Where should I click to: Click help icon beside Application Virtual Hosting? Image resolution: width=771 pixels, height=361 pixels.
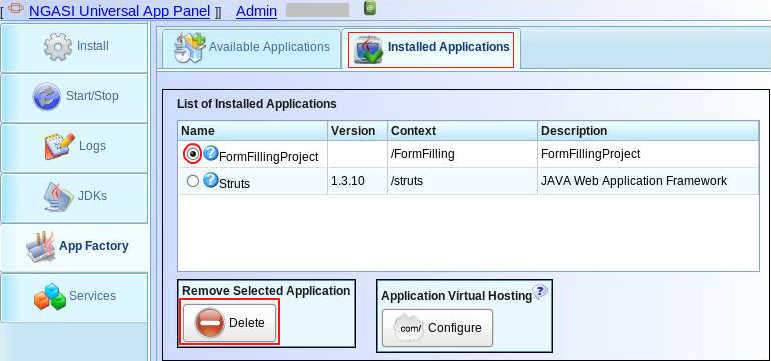click(x=540, y=292)
